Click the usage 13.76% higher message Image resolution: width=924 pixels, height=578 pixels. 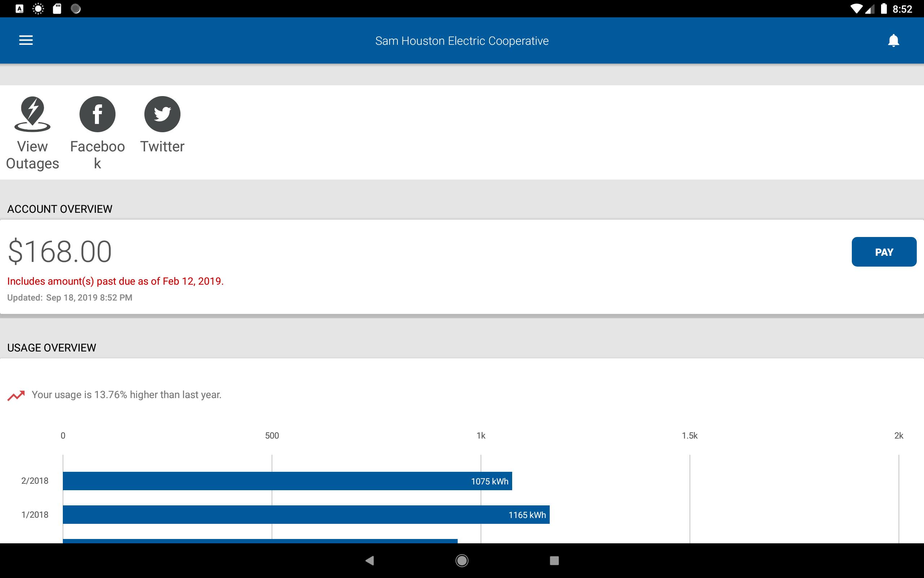pyautogui.click(x=126, y=395)
